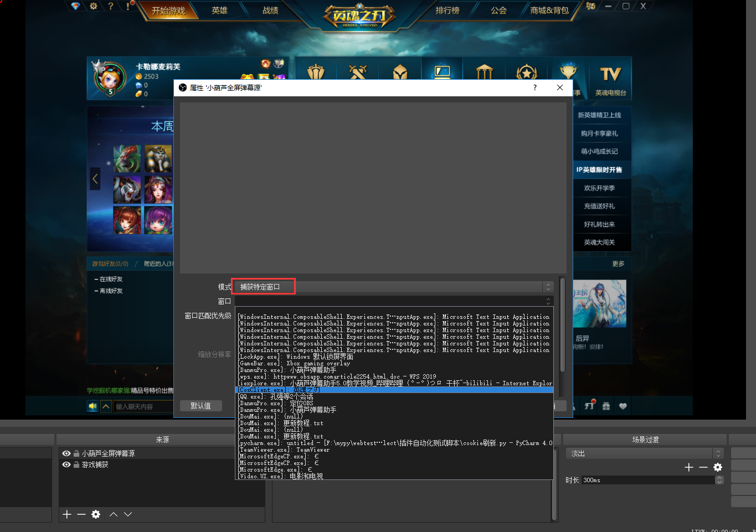Add a new source with plus icon

[67, 514]
